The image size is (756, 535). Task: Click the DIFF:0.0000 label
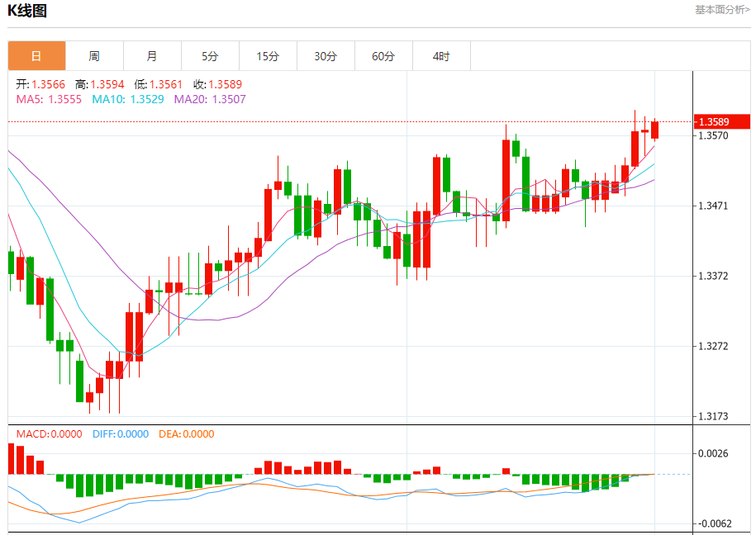[x=121, y=433]
